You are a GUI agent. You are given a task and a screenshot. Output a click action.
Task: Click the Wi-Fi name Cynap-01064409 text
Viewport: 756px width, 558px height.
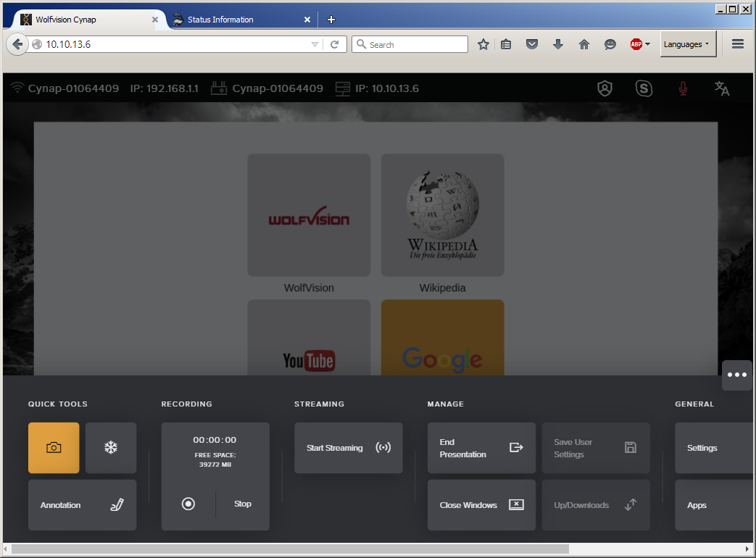(73, 88)
